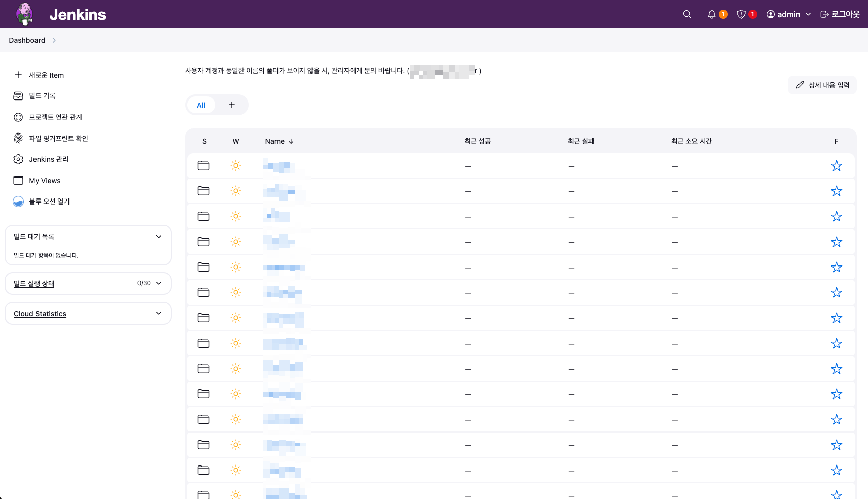This screenshot has width=868, height=499.
Task: Favorite the eighth folder row star
Action: [x=837, y=344]
